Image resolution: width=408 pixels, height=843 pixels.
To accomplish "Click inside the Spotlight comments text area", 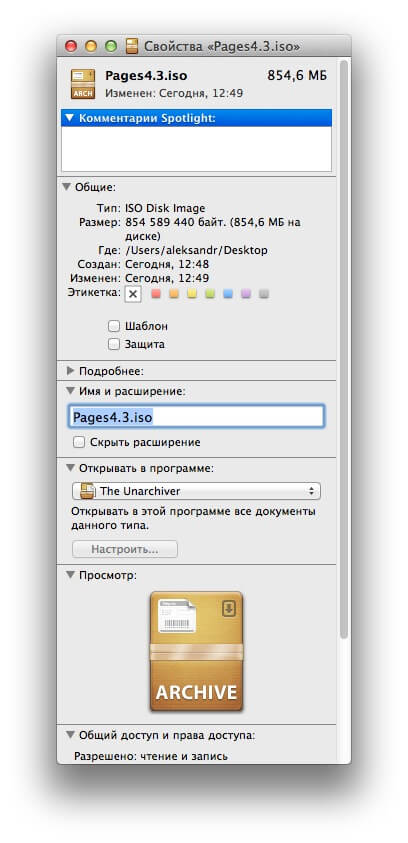I will tap(196, 149).
